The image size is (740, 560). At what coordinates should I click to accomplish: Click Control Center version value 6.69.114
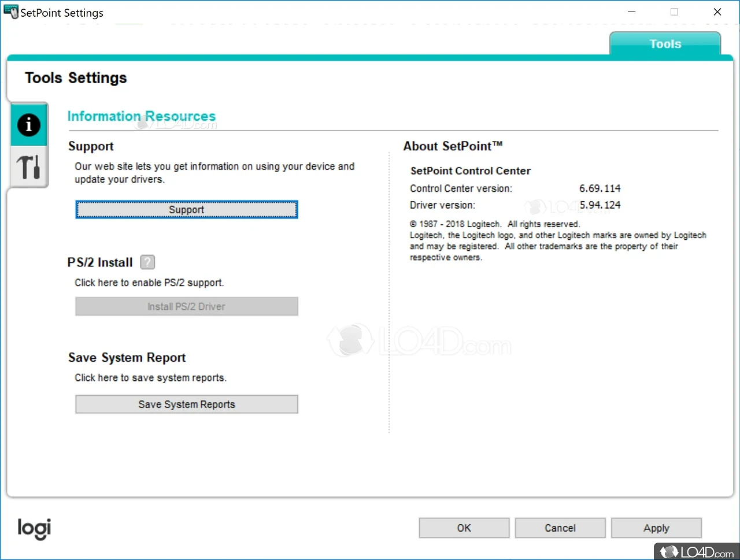tap(600, 188)
